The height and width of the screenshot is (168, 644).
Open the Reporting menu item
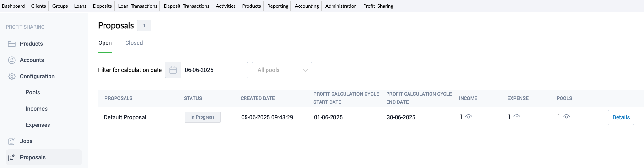tap(278, 6)
